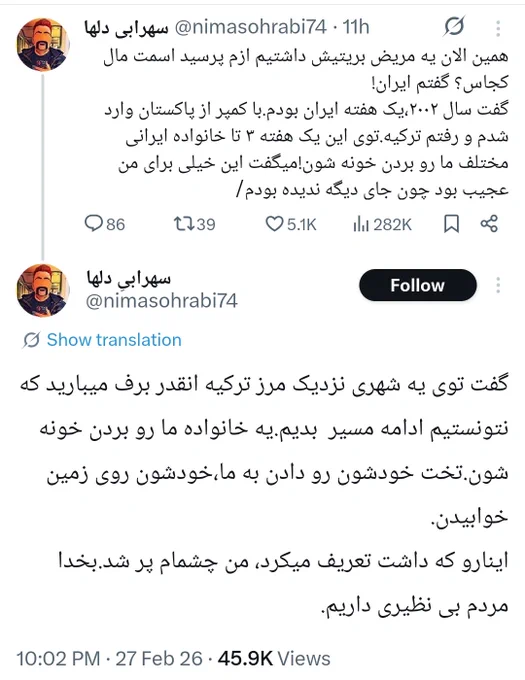Click the reply icon with 86 comments

tap(93, 224)
